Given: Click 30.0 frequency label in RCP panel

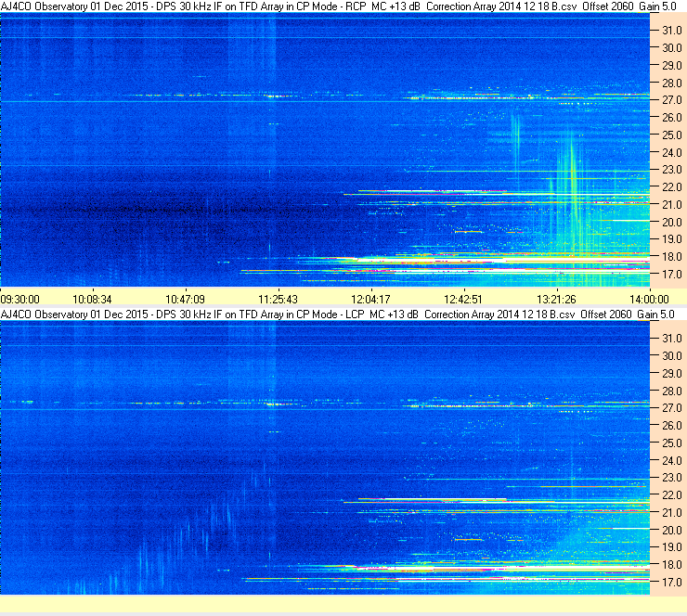Looking at the screenshot, I should tap(671, 48).
